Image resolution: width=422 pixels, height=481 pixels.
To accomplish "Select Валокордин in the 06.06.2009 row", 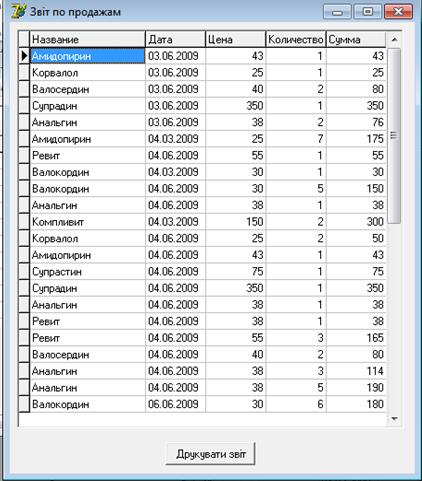I will tap(88, 404).
